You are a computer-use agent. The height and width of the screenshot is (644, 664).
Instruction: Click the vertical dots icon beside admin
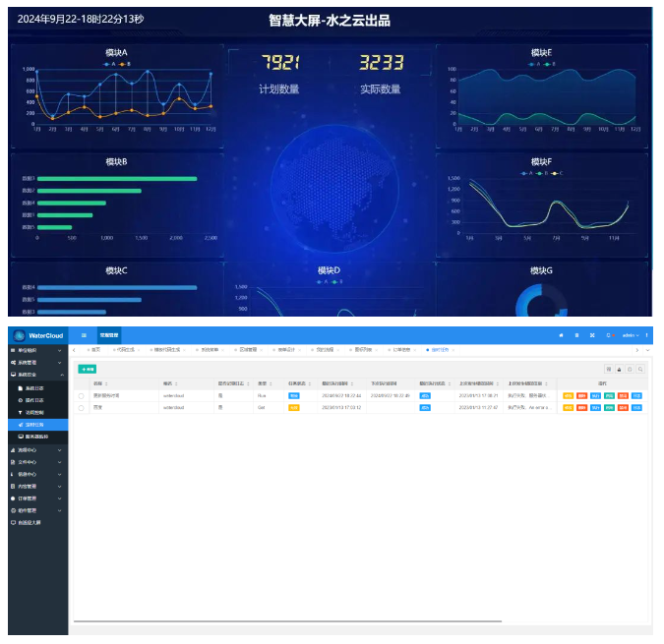(x=646, y=335)
